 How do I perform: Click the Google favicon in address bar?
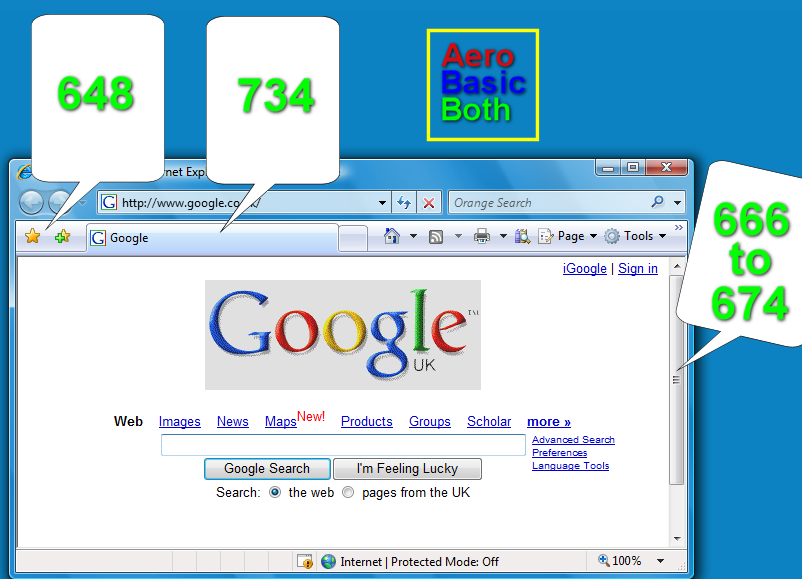coord(109,203)
